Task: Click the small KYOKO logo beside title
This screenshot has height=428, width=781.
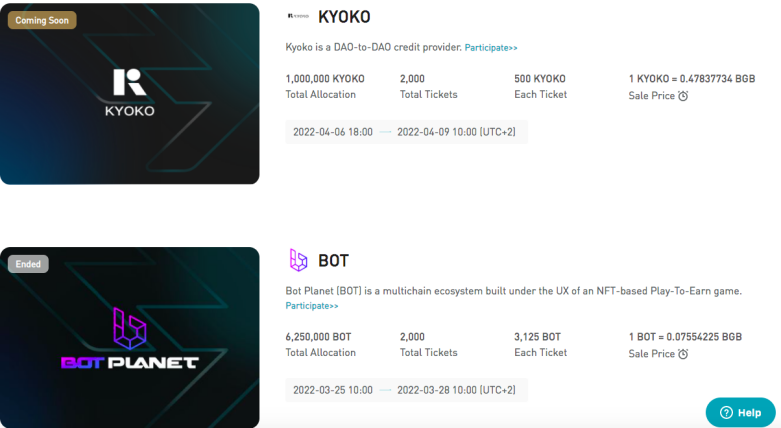Action: click(298, 16)
